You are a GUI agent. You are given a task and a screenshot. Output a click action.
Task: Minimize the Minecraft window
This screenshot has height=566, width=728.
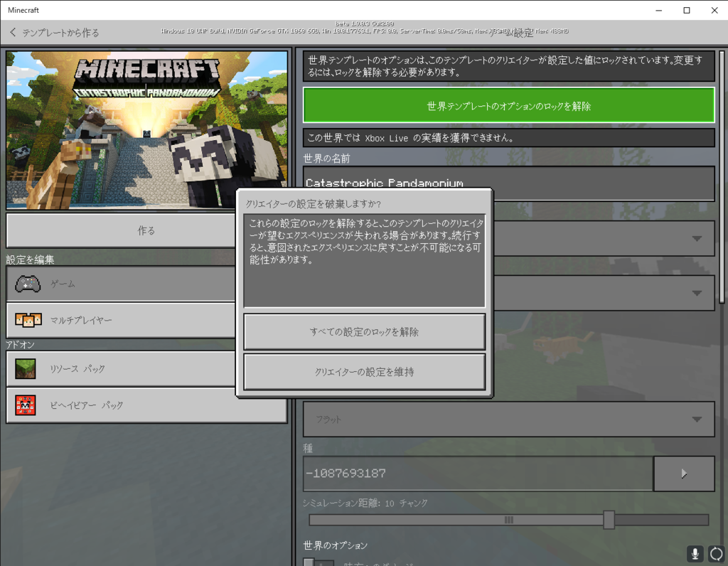659,10
